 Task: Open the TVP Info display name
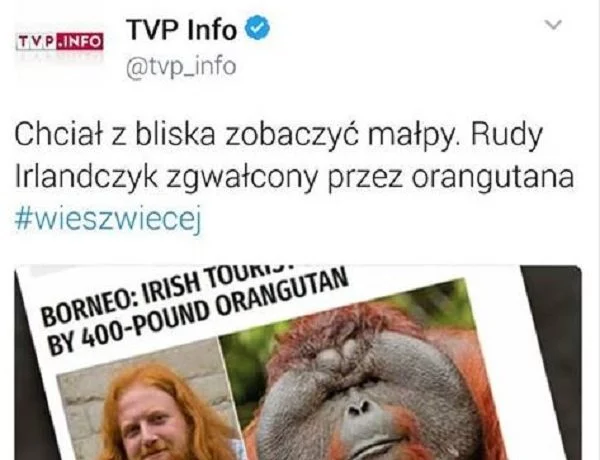pyautogui.click(x=181, y=29)
